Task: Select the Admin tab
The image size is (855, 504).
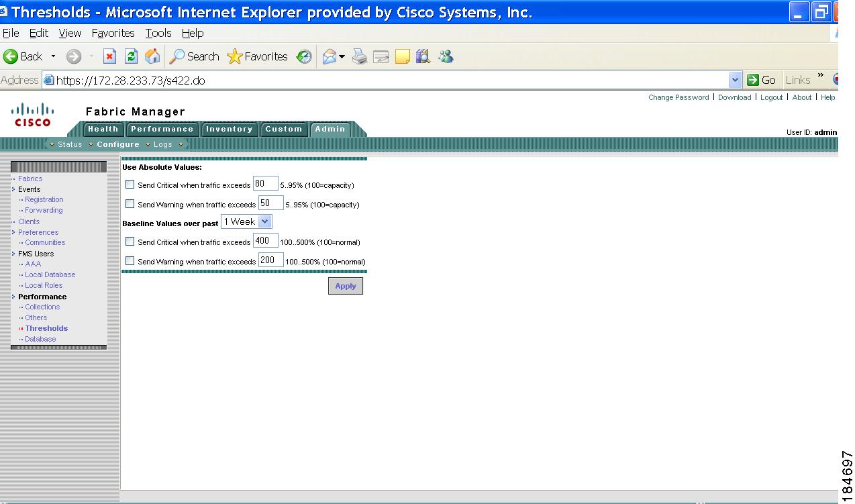Action: pyautogui.click(x=330, y=130)
